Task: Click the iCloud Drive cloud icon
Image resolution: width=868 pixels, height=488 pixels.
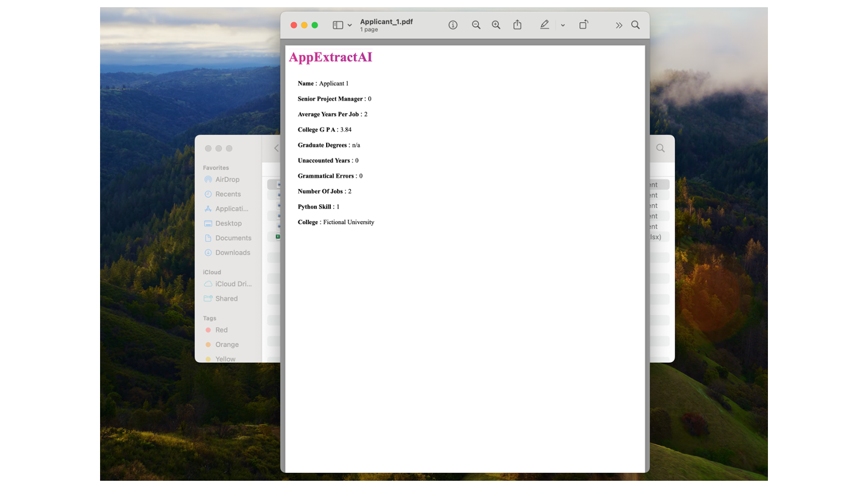Action: tap(208, 284)
